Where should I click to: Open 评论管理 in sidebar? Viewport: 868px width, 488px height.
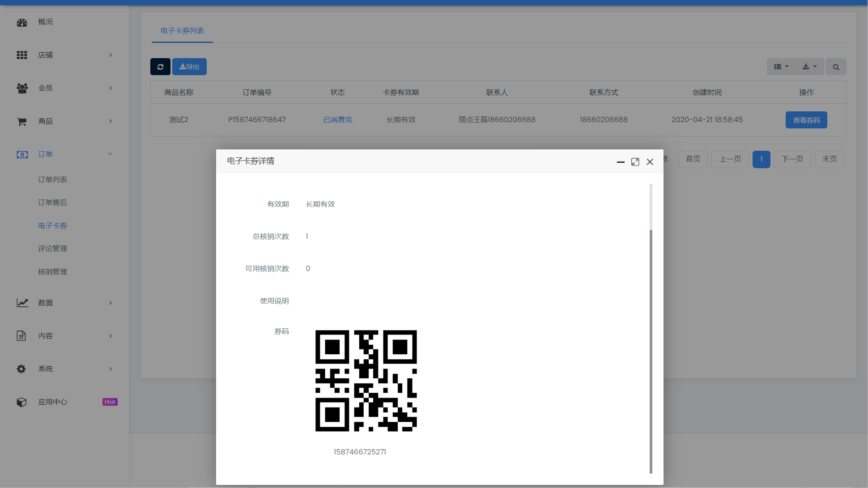click(52, 249)
